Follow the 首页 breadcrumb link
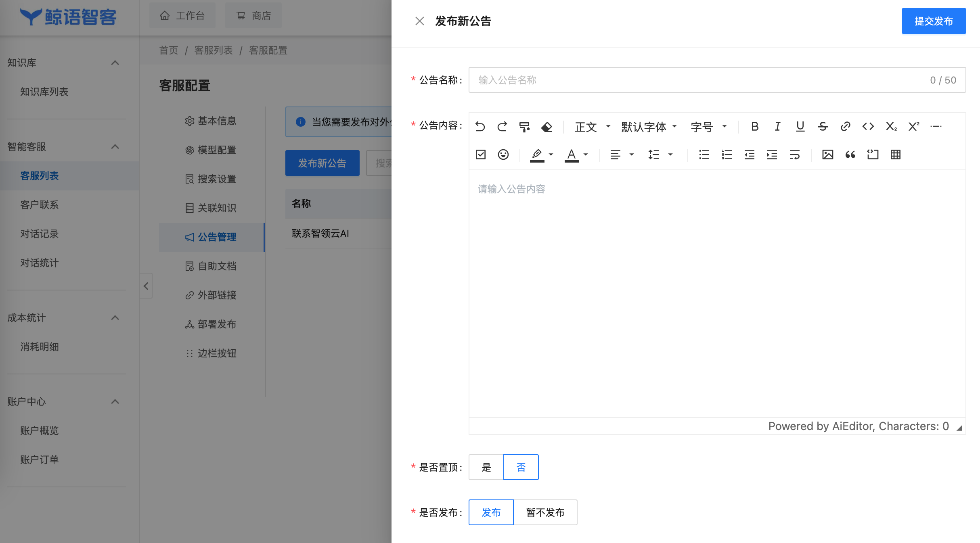 click(169, 50)
